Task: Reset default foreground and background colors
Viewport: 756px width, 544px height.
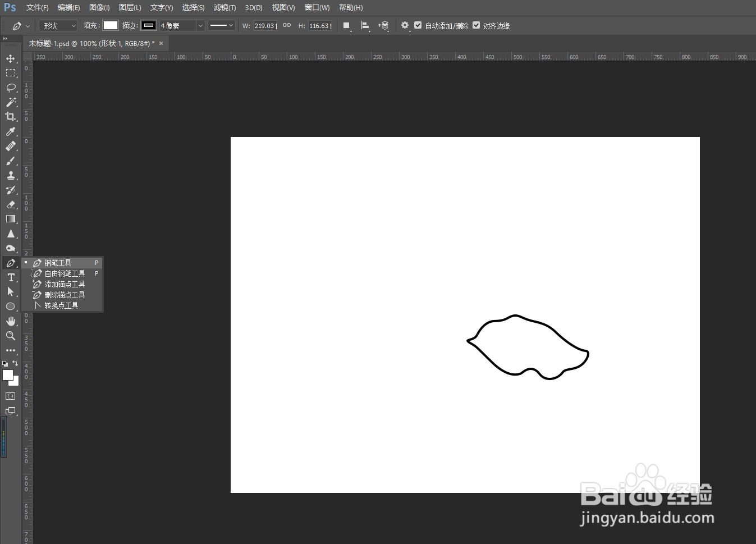Action: tap(5, 364)
